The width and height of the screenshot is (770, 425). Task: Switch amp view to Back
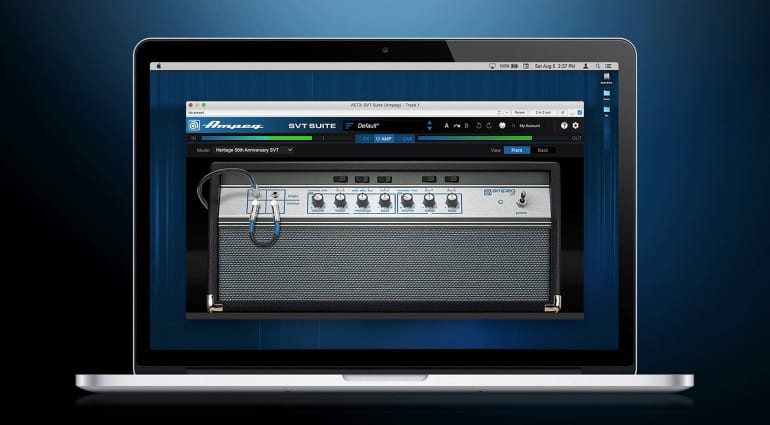click(x=543, y=149)
